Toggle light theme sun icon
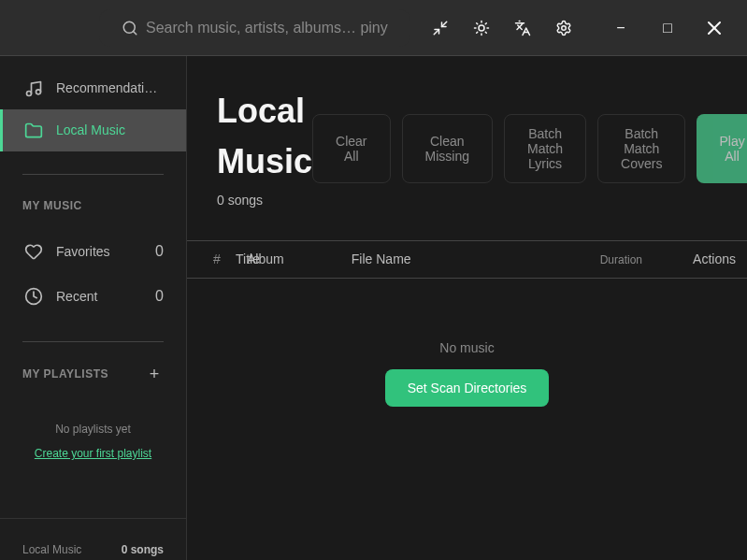Screen dimensions: 747x560 (x=481, y=28)
